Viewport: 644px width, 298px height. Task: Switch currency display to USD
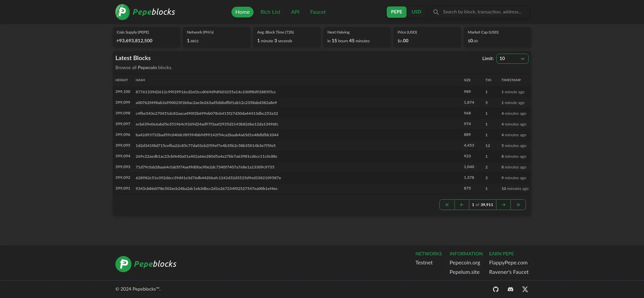pos(416,12)
